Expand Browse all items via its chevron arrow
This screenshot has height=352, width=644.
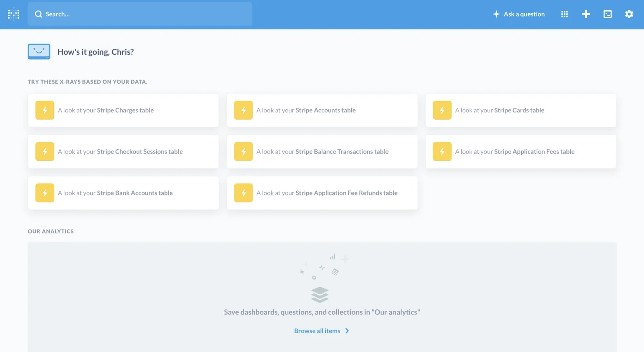[x=347, y=331]
